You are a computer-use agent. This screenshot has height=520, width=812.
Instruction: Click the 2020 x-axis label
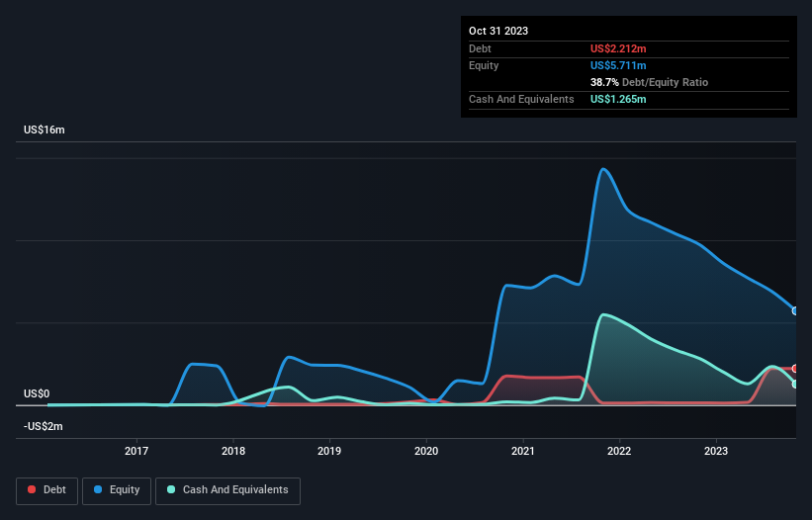426,451
